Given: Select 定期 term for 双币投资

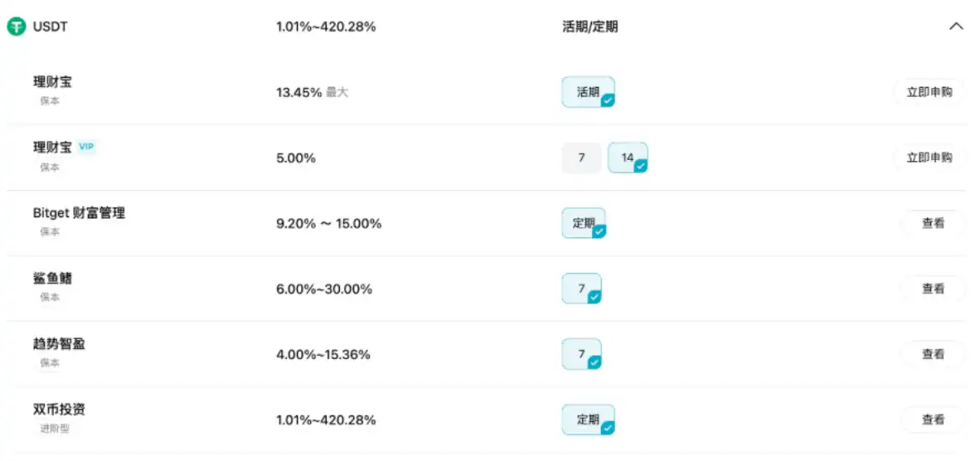Looking at the screenshot, I should pos(588,420).
